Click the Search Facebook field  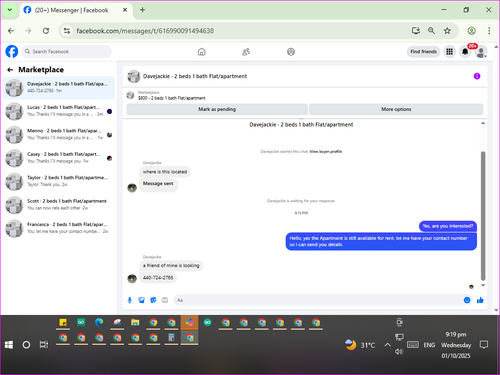click(67, 52)
